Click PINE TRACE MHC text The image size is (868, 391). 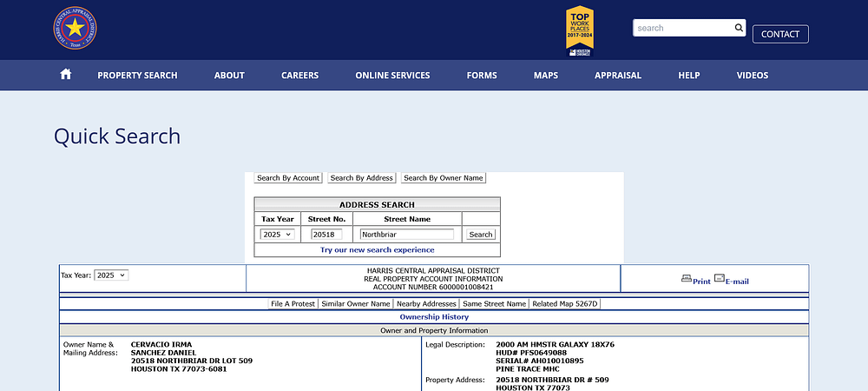(528, 369)
